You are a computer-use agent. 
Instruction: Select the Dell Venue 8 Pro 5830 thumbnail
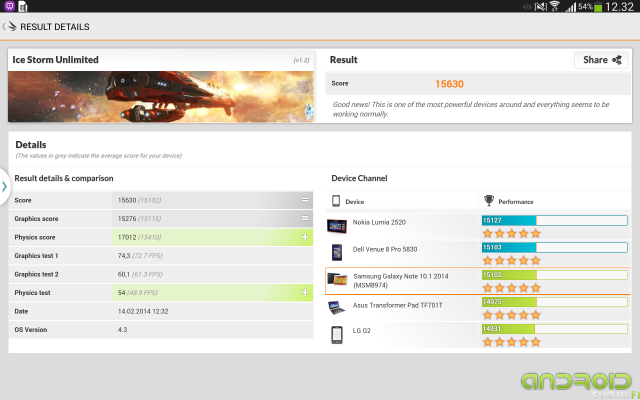[337, 252]
